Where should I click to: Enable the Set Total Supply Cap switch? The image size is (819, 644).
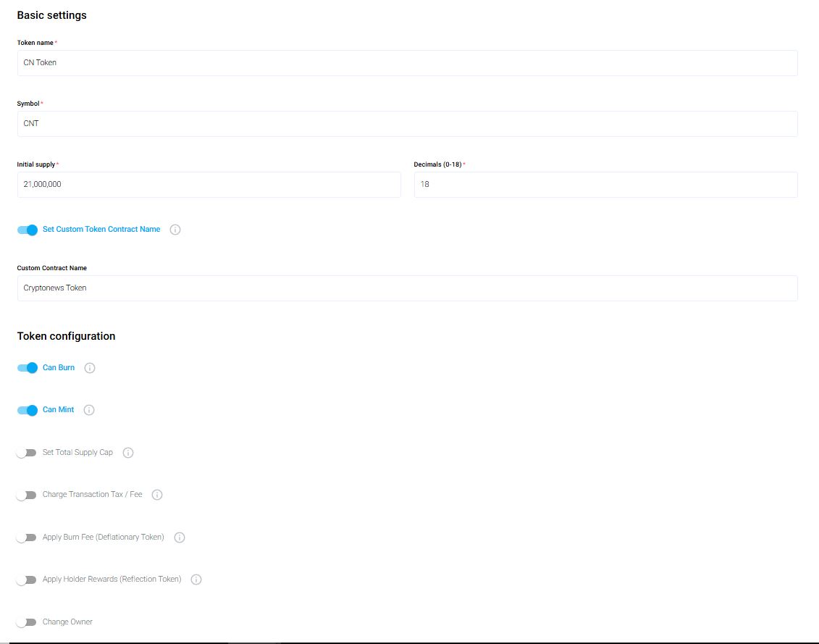click(x=27, y=453)
